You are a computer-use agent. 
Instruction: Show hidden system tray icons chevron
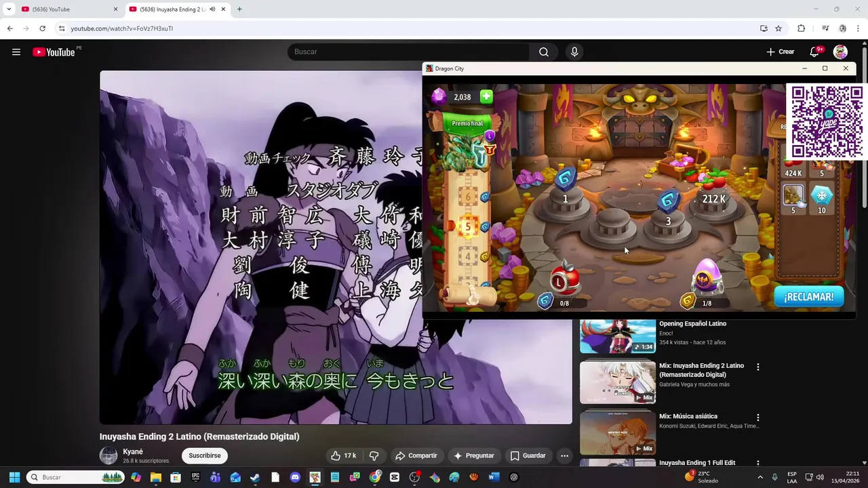(x=759, y=477)
